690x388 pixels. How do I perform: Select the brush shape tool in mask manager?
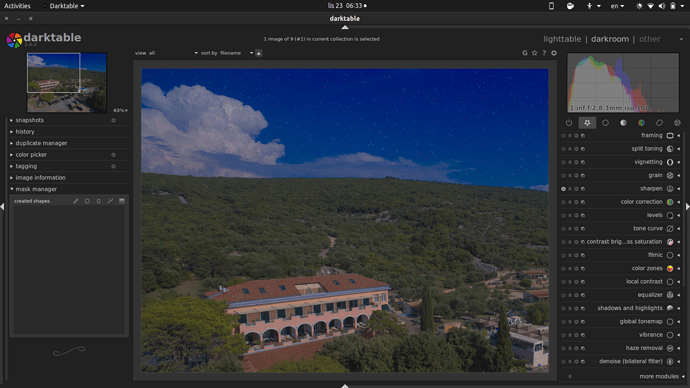[x=75, y=201]
